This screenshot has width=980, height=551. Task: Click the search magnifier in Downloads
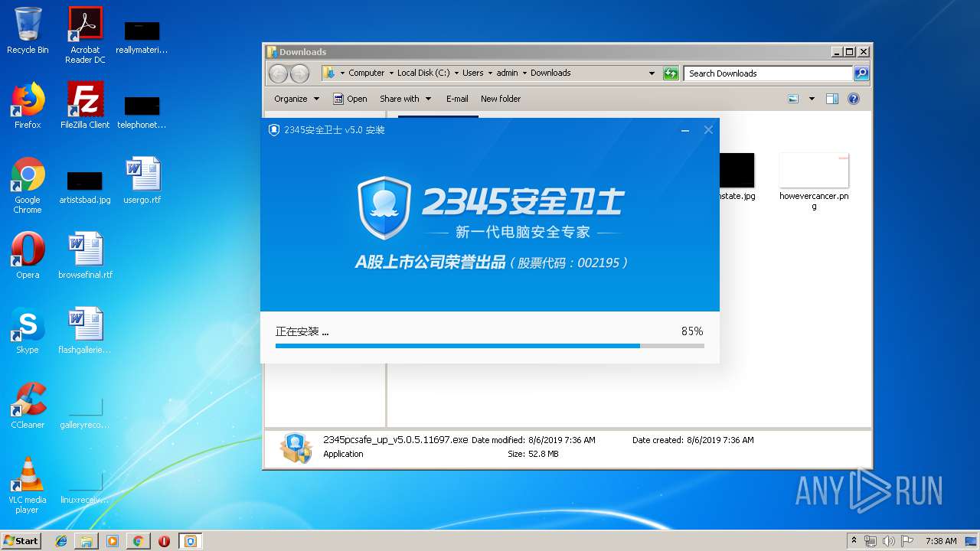[x=861, y=73]
